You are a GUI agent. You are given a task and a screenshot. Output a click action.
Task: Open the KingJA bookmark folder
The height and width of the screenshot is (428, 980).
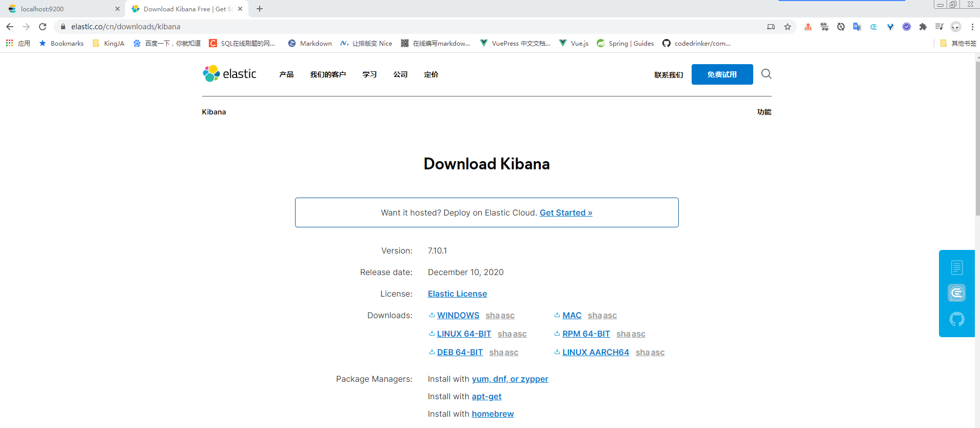click(108, 43)
